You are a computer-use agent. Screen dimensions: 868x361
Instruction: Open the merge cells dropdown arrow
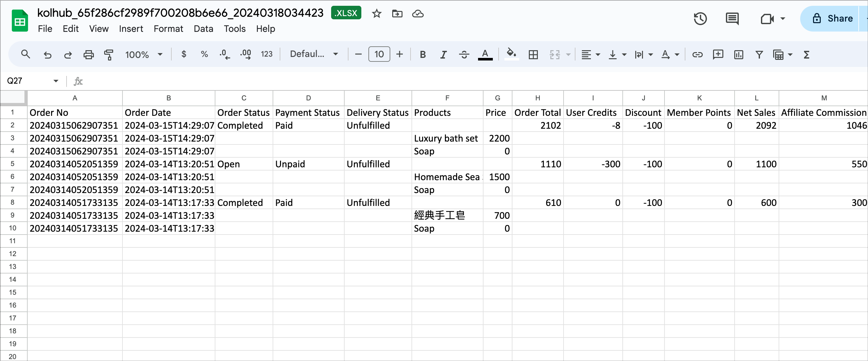click(568, 54)
